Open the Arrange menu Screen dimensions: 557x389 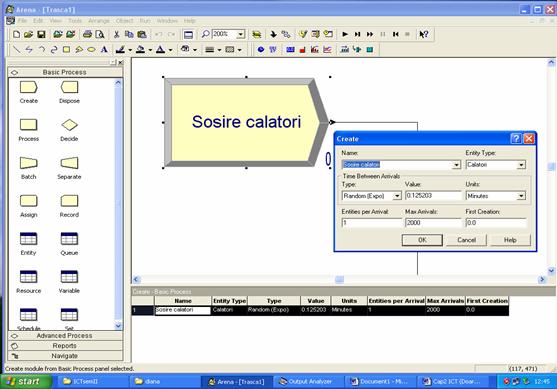coord(99,21)
